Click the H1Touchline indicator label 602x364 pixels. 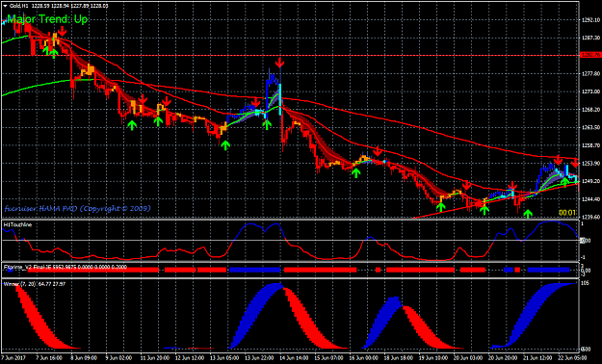pos(17,224)
